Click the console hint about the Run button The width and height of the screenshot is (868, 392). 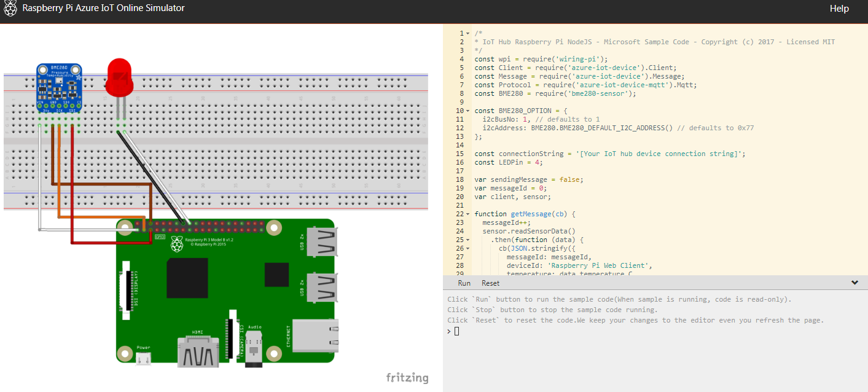point(620,299)
